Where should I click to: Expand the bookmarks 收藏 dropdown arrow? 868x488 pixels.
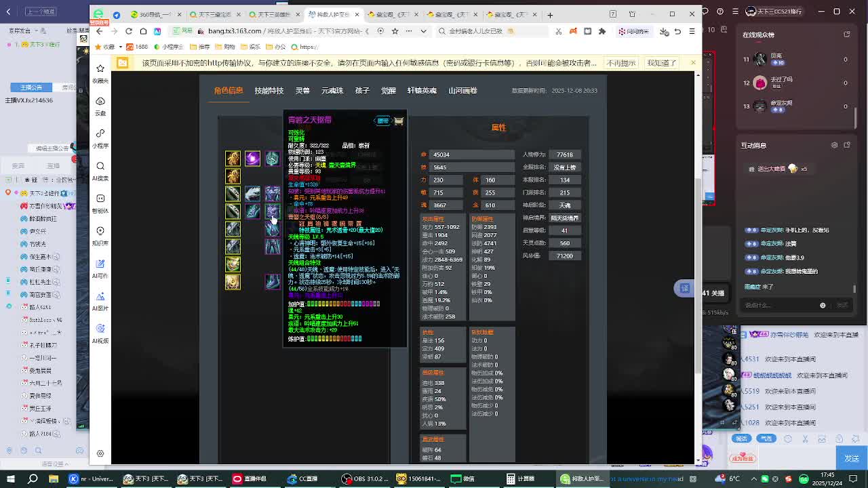point(119,47)
